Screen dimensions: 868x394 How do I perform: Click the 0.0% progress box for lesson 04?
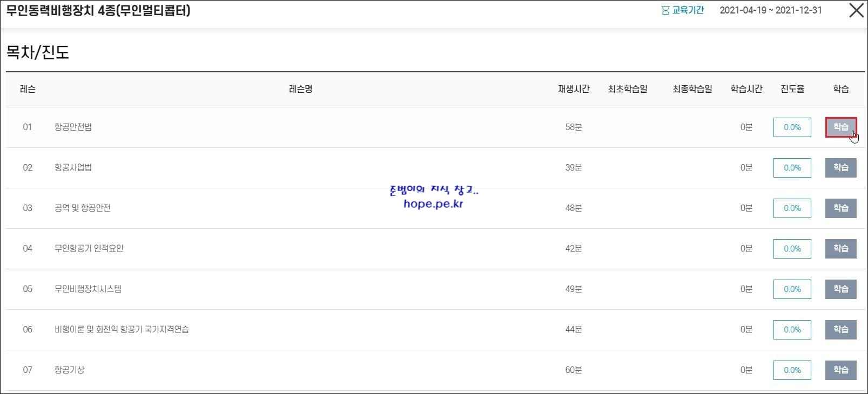[792, 249]
